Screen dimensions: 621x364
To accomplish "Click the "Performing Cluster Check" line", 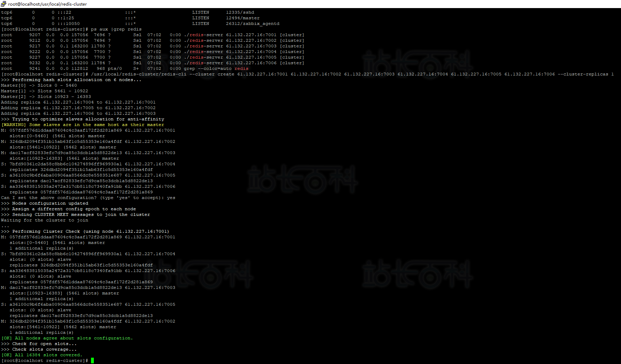I will [85, 231].
